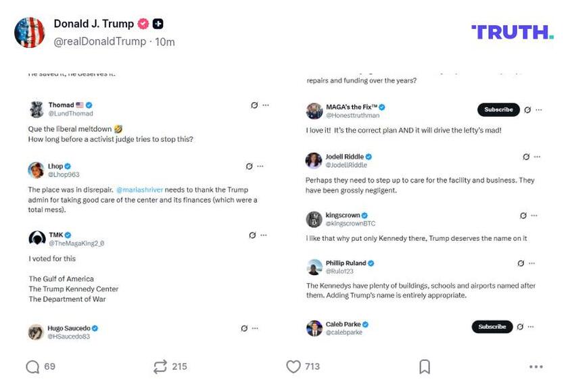Viewport: 568px width, 392px height.
Task: Click the @realDonaldTrump handle
Action: point(99,41)
